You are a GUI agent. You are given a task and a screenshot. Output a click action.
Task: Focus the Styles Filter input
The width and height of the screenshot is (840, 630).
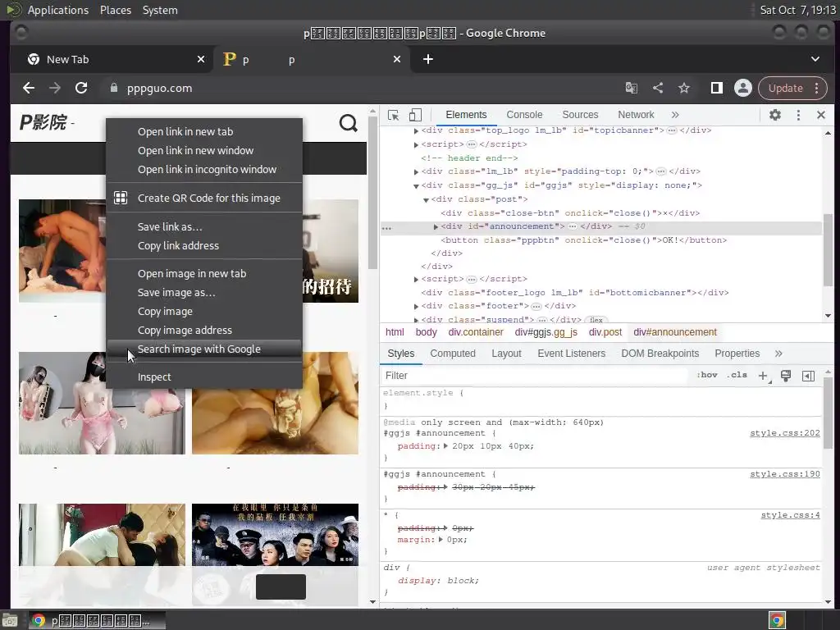click(x=536, y=376)
